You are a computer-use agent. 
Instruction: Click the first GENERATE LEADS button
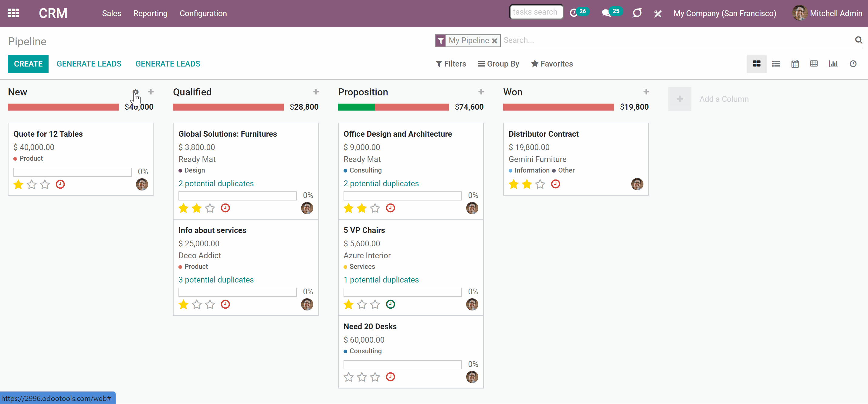pos(89,64)
